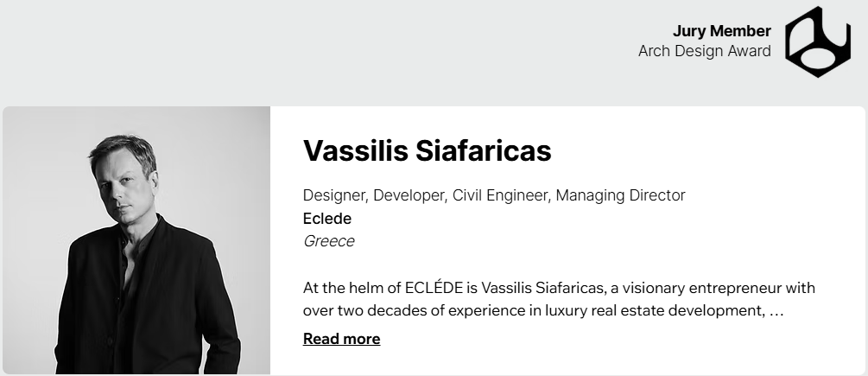Click the large "Vassilis Siafaricas" name heading
Viewport: 868px width, 376px height.
click(427, 150)
